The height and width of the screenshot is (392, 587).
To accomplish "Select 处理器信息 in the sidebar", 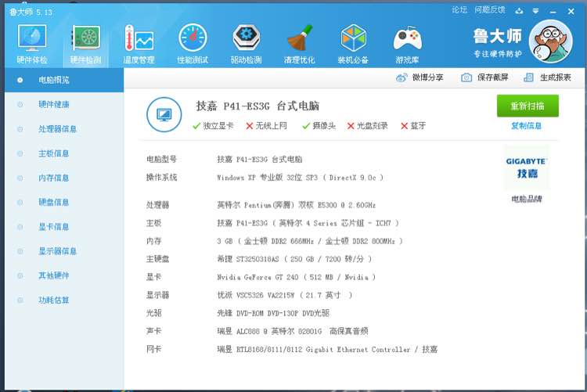I will (x=57, y=129).
